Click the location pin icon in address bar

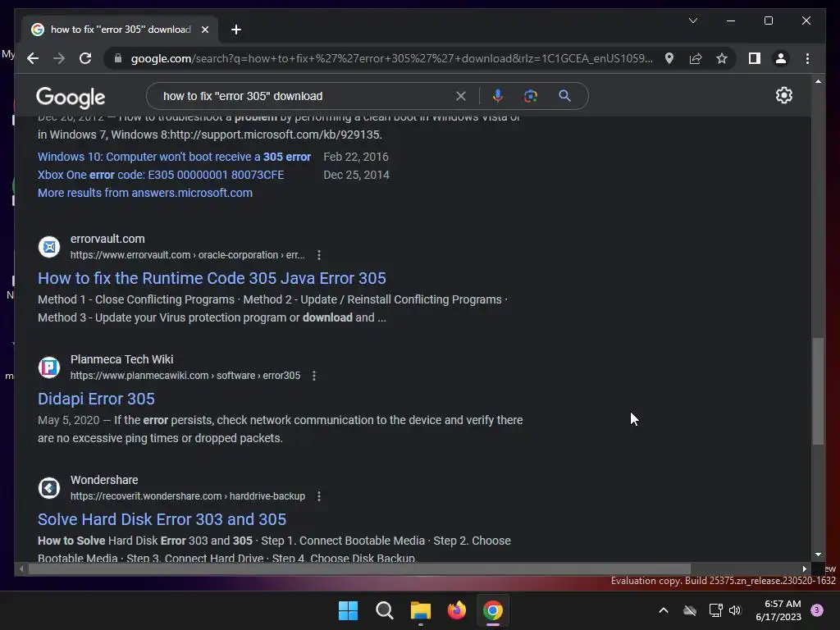669,58
